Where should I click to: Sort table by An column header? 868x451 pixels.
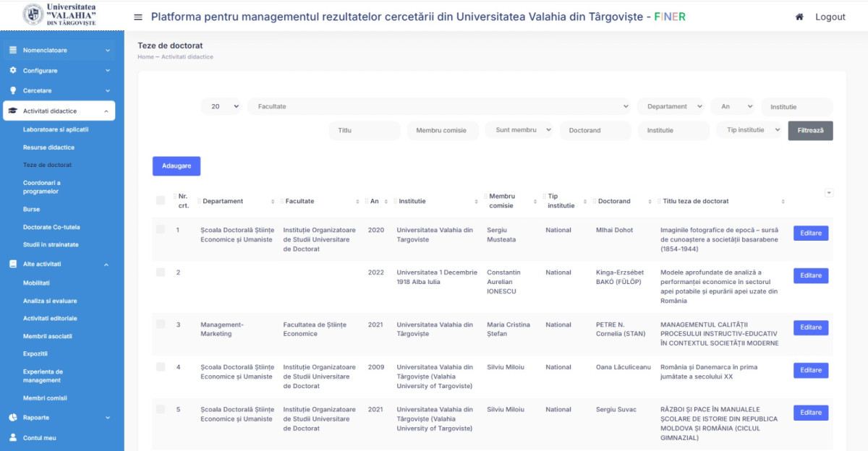375,201
